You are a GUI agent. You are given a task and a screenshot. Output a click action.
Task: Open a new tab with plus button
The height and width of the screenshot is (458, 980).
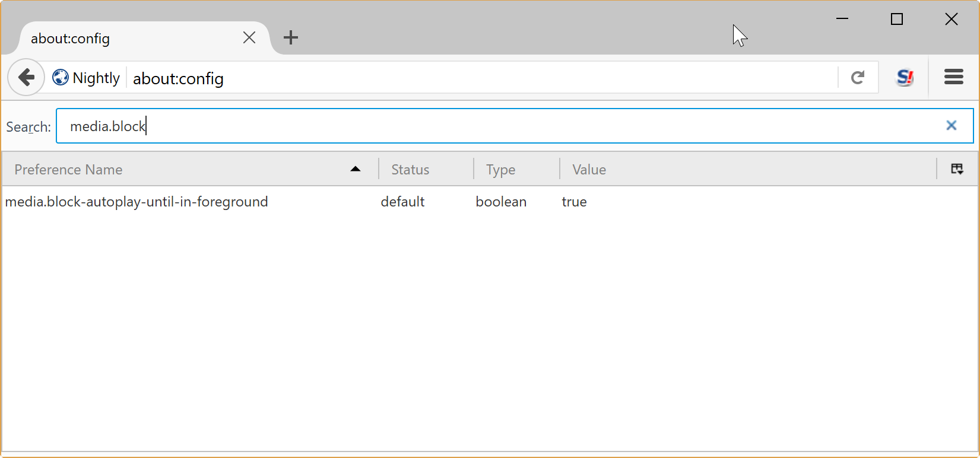coord(291,37)
